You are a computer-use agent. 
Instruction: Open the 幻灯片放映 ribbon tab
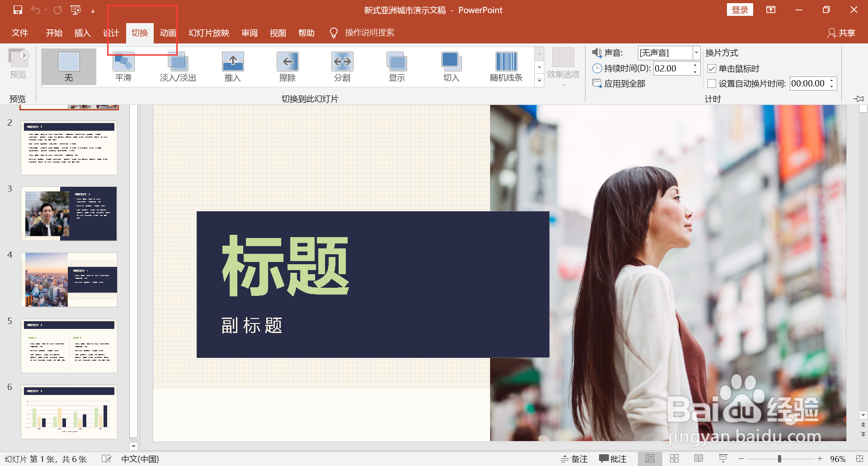click(208, 33)
